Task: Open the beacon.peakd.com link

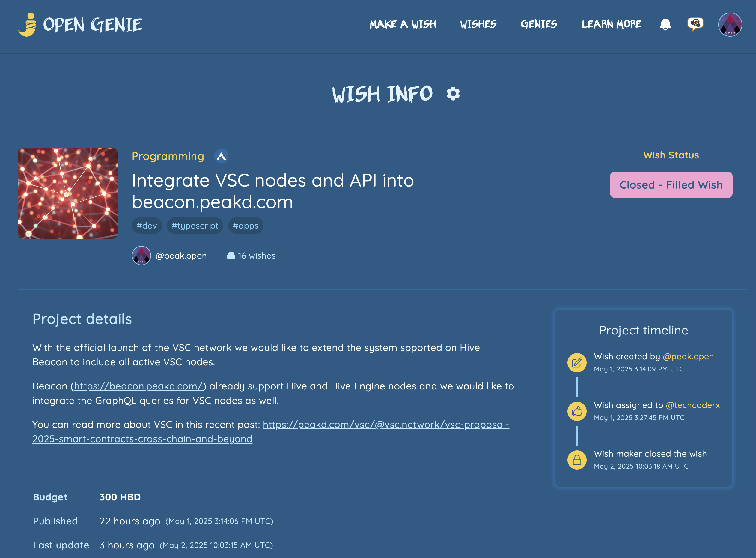Action: pos(138,386)
